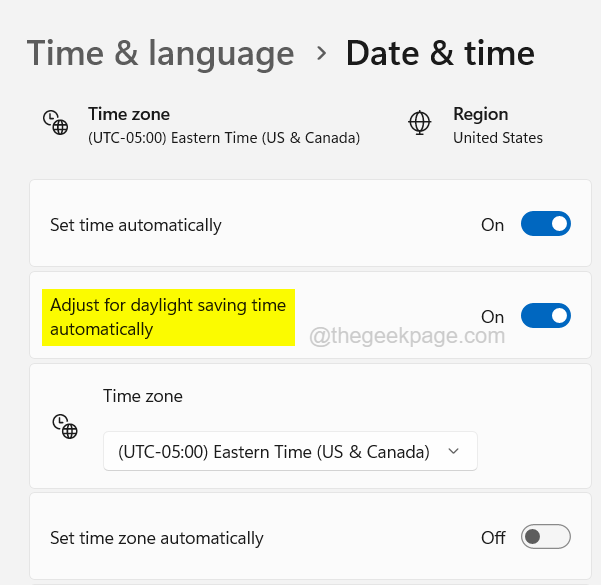The image size is (601, 585).
Task: Click the globe icon next to Region
Action: tap(420, 124)
